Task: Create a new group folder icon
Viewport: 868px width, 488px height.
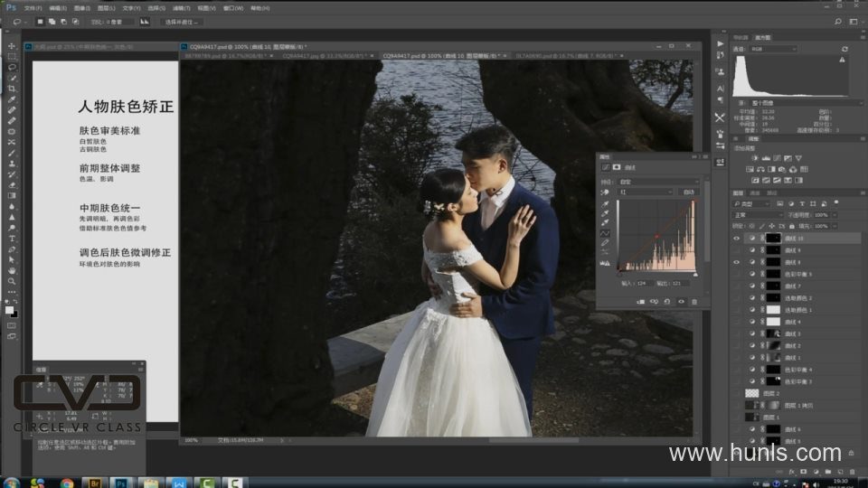Action: (828, 472)
